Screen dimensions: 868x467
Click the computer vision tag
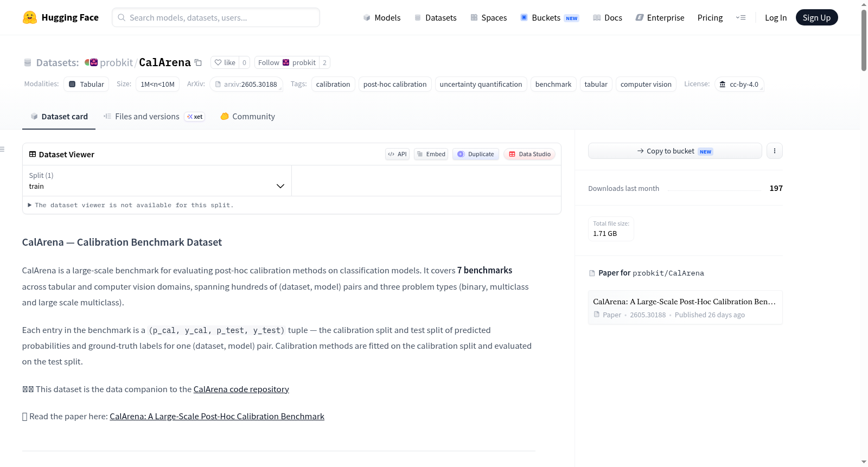(x=646, y=84)
